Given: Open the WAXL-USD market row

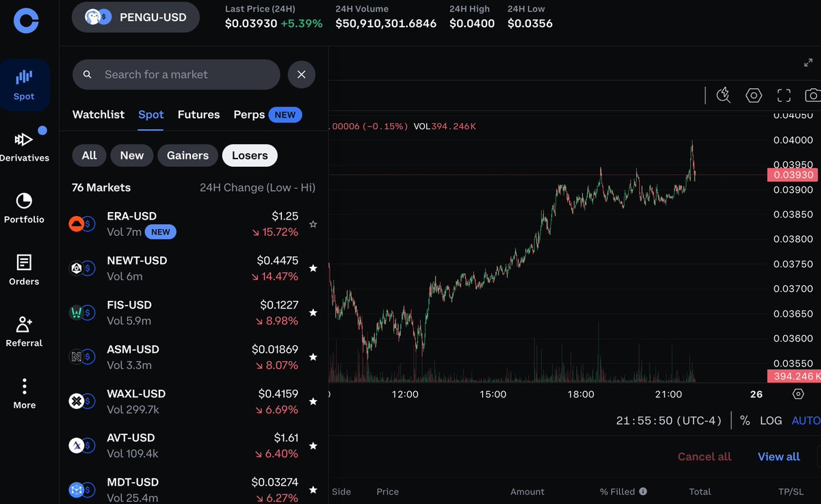Looking at the screenshot, I should pyautogui.click(x=194, y=401).
